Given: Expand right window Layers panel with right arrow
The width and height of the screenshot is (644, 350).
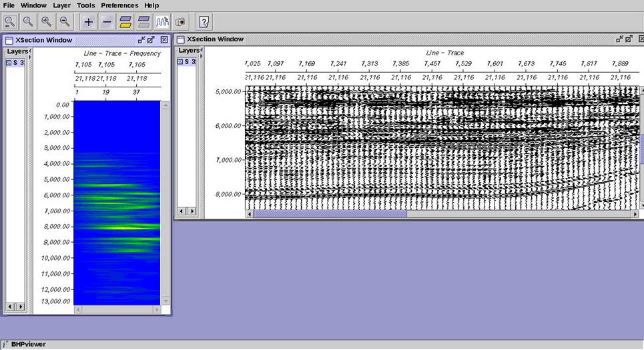Looking at the screenshot, I should point(202,55).
